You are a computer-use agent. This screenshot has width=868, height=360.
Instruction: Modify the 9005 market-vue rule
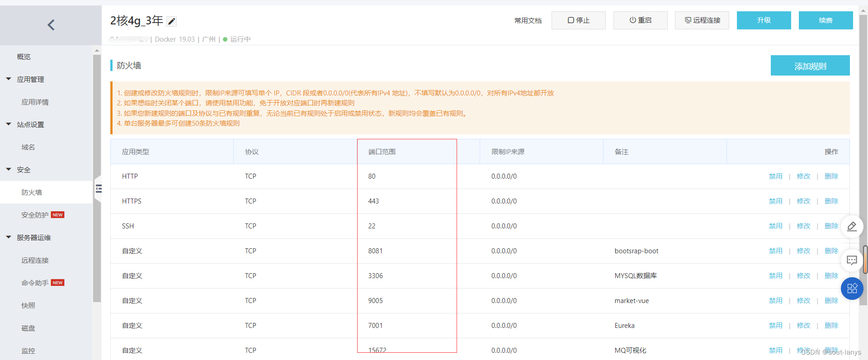click(803, 301)
